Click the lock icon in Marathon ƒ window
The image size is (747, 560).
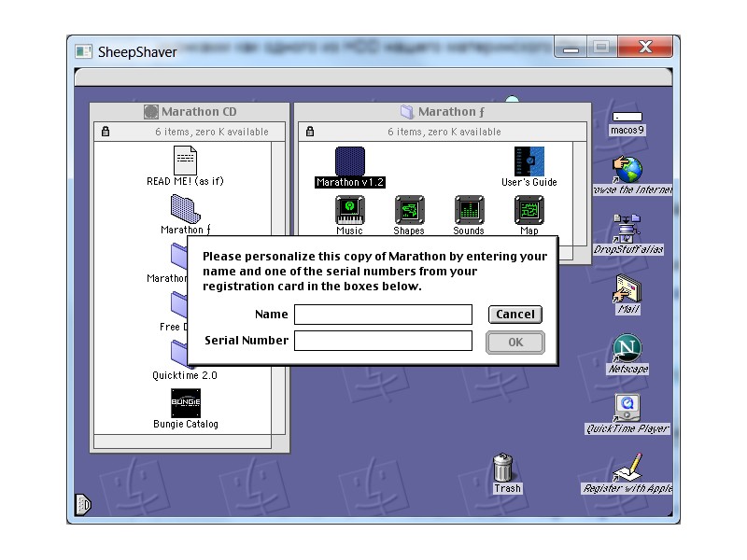(310, 132)
